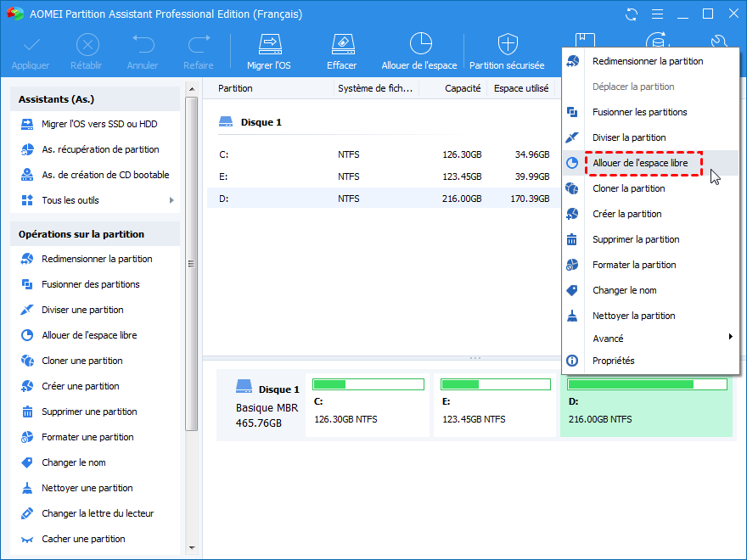The width and height of the screenshot is (747, 560).
Task: Launch Migrer l'OS tool
Action: point(269,52)
